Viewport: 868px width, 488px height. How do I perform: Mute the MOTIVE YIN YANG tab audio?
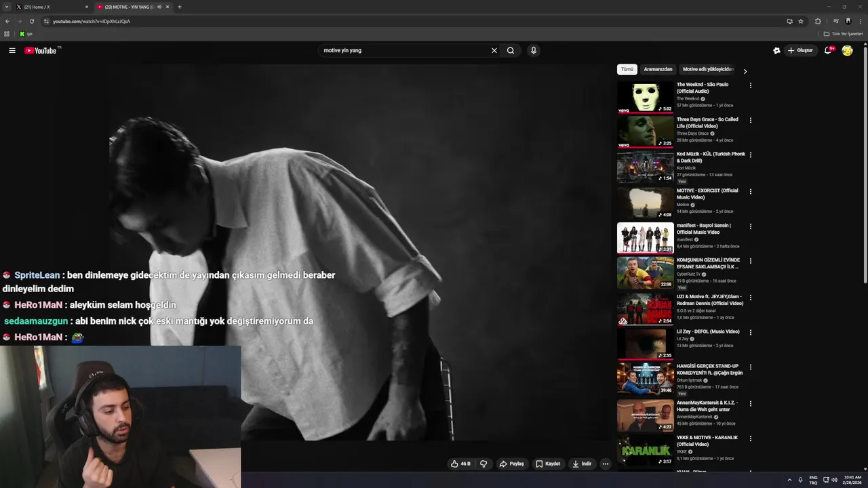click(x=159, y=7)
